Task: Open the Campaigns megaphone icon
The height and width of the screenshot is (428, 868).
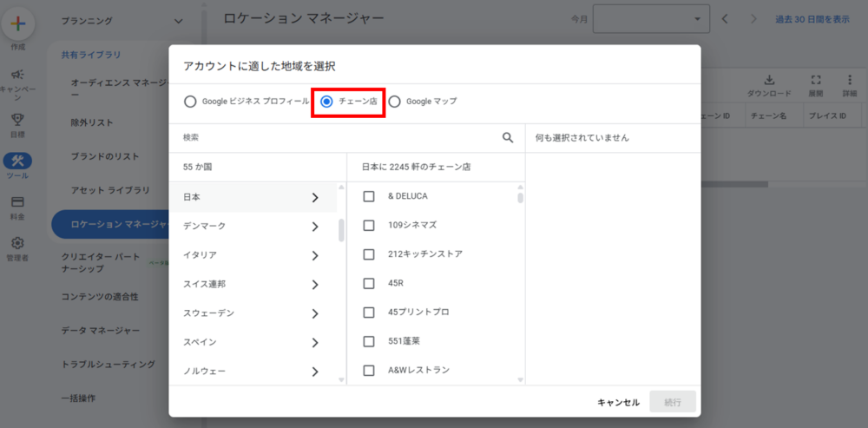Action: [17, 75]
